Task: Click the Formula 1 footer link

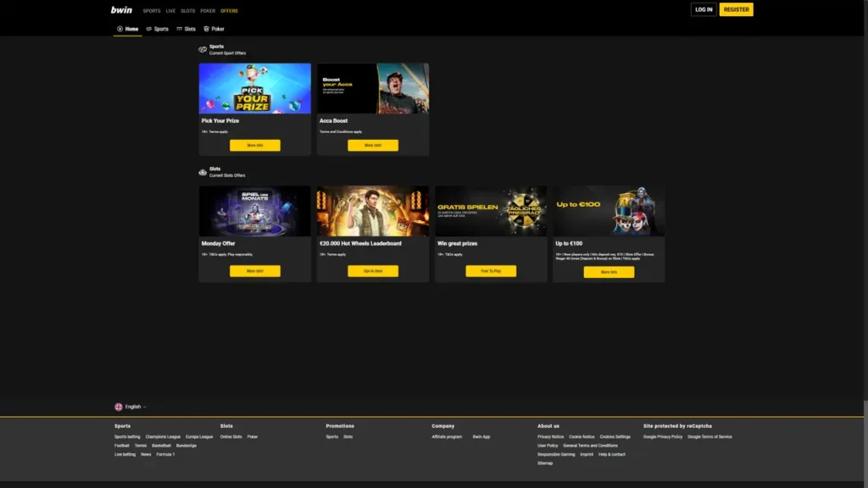Action: click(165, 454)
